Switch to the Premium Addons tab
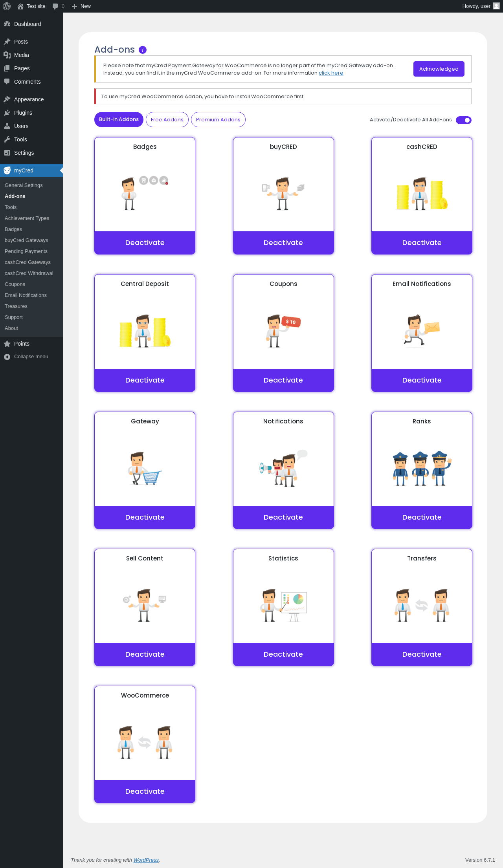This screenshot has height=868, width=503. 218,120
